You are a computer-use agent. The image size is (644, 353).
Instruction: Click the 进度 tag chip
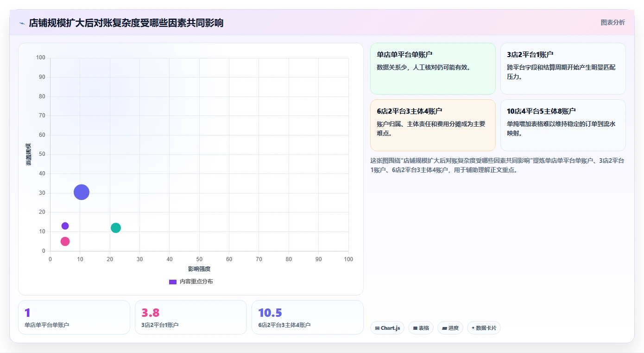pyautogui.click(x=450, y=328)
